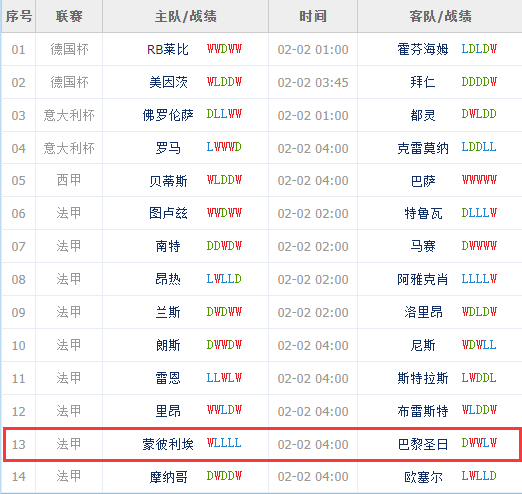
Task: Click match time in the 摩纳哥 row
Action: click(313, 477)
